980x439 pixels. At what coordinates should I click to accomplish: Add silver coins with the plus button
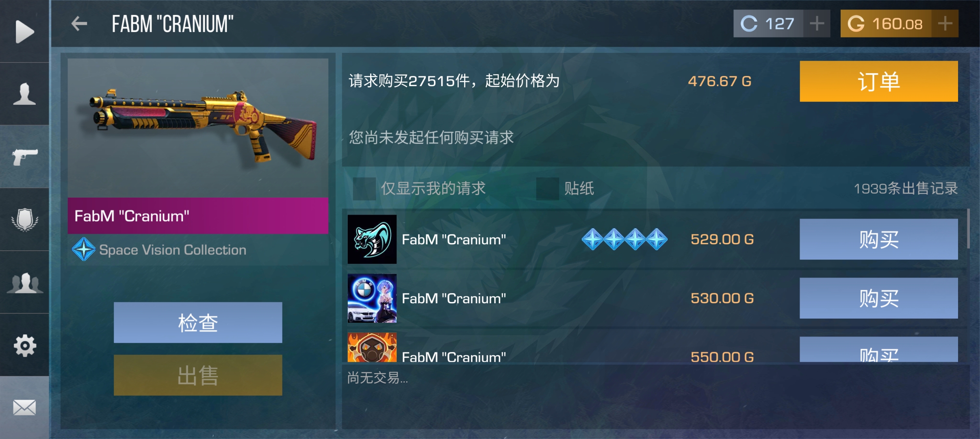tap(817, 24)
